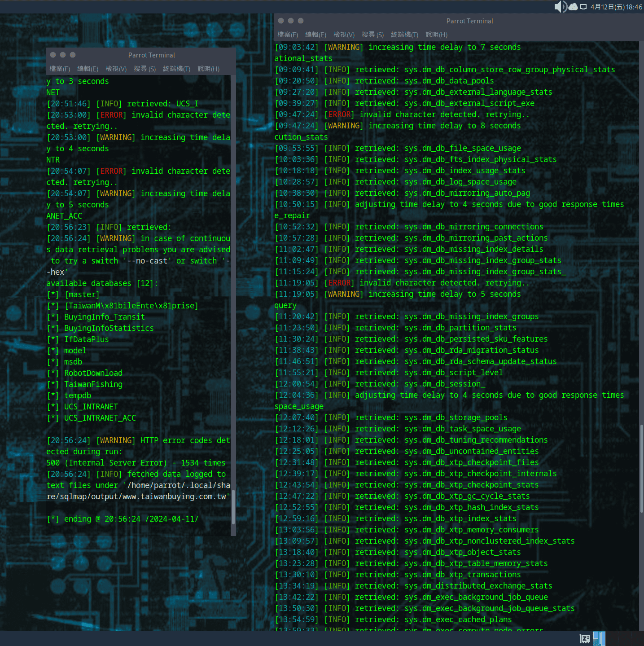Open 檔案(F) menu in right terminal
Viewport: 644px width, 646px height.
coord(288,35)
